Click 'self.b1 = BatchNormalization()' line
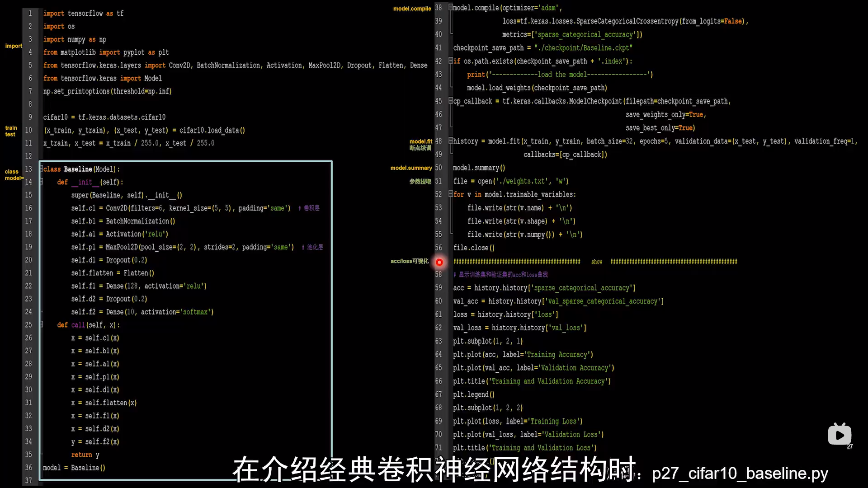This screenshot has width=868, height=488. click(x=123, y=221)
